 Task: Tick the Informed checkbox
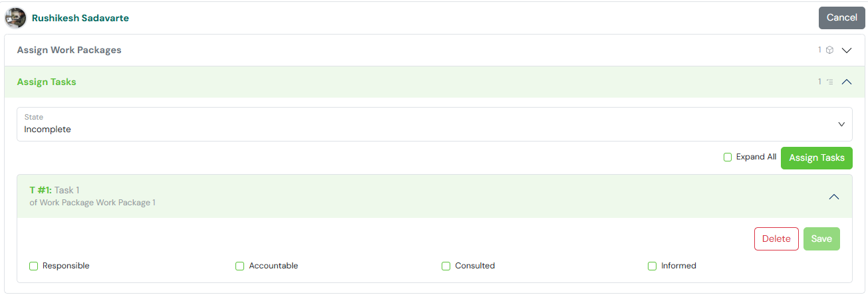(652, 266)
